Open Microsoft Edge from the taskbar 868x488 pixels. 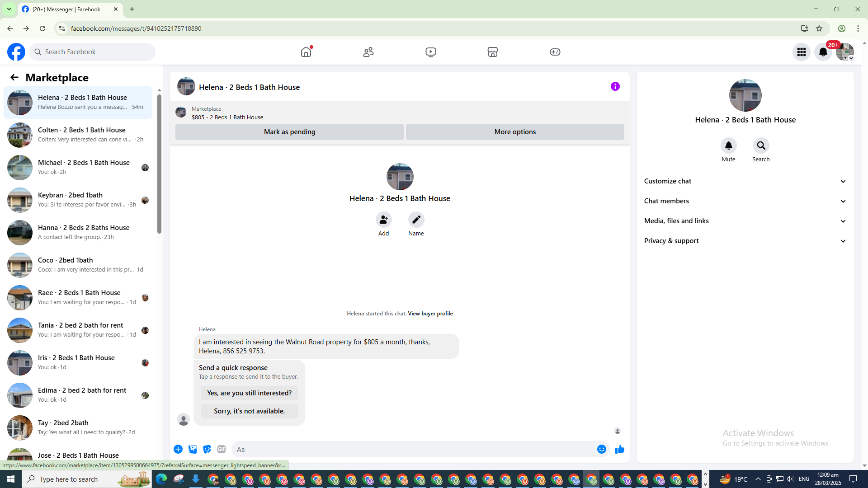161,479
